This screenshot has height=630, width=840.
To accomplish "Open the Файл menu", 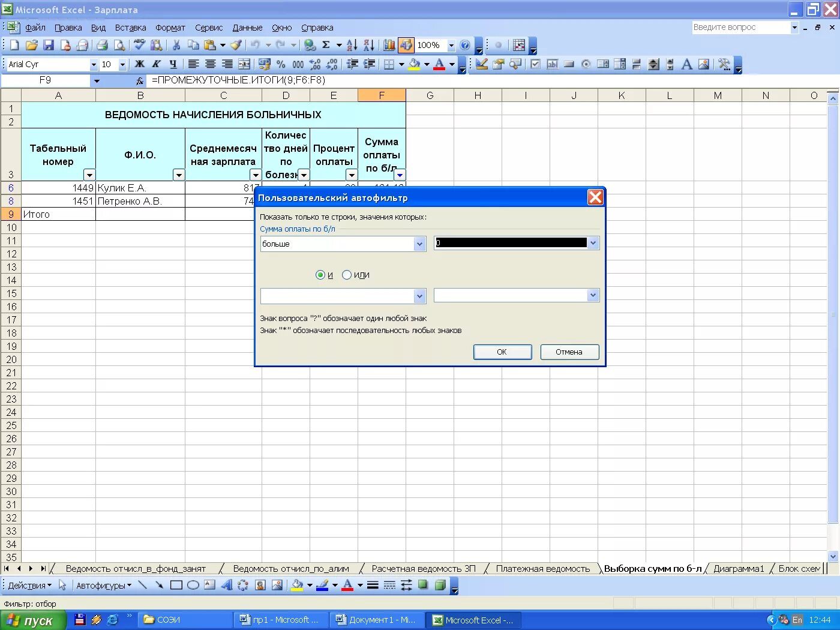I will pyautogui.click(x=35, y=28).
